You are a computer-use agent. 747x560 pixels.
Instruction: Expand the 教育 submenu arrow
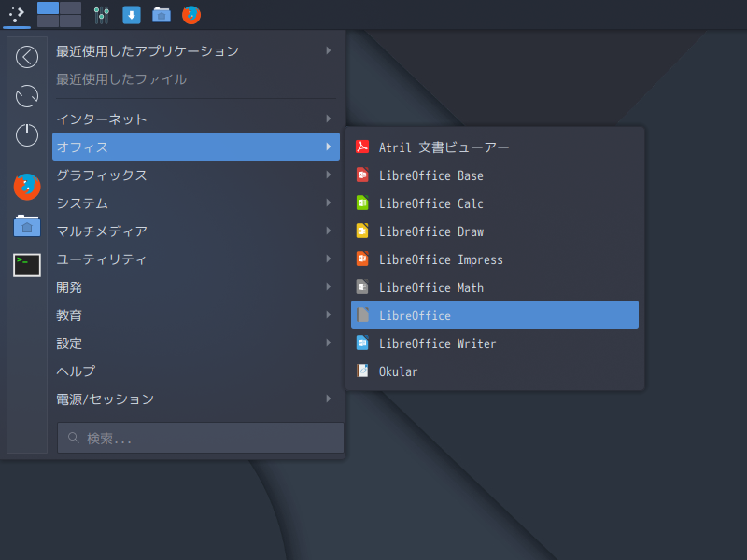329,315
